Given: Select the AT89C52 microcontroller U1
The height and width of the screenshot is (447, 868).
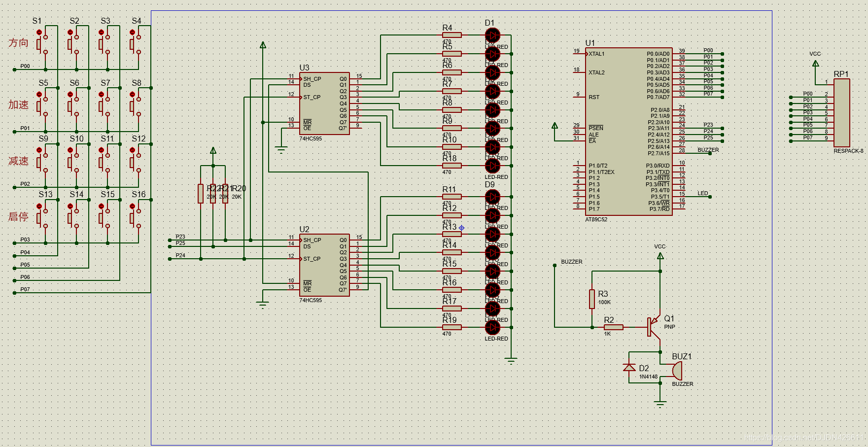Looking at the screenshot, I should coord(628,132).
